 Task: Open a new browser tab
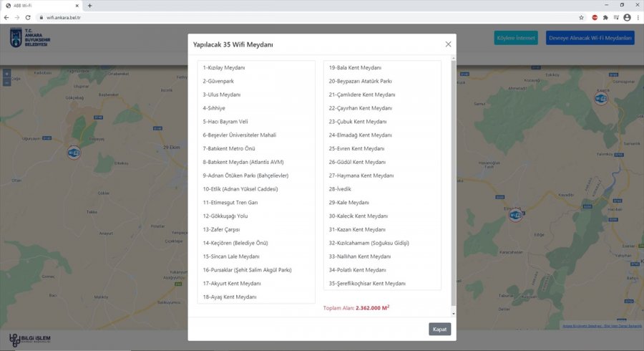89,6
